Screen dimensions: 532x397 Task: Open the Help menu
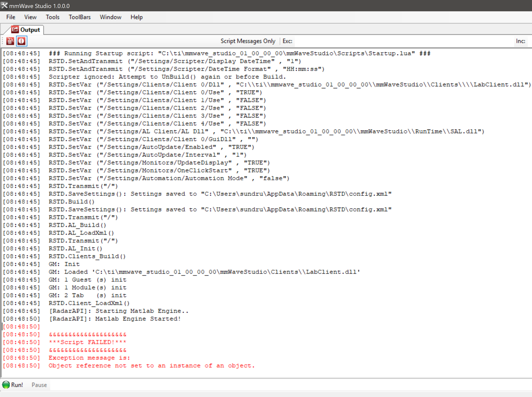tap(136, 17)
